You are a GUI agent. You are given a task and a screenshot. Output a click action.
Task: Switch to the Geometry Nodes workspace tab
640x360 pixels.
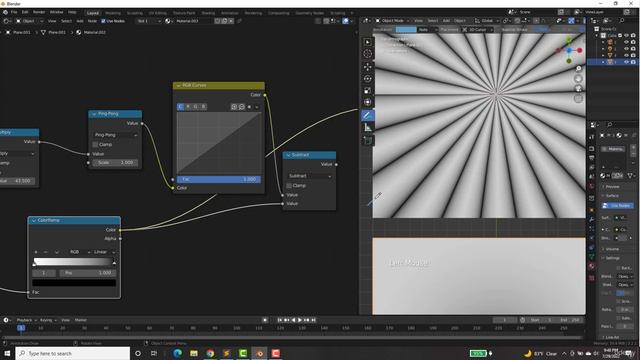pos(309,13)
